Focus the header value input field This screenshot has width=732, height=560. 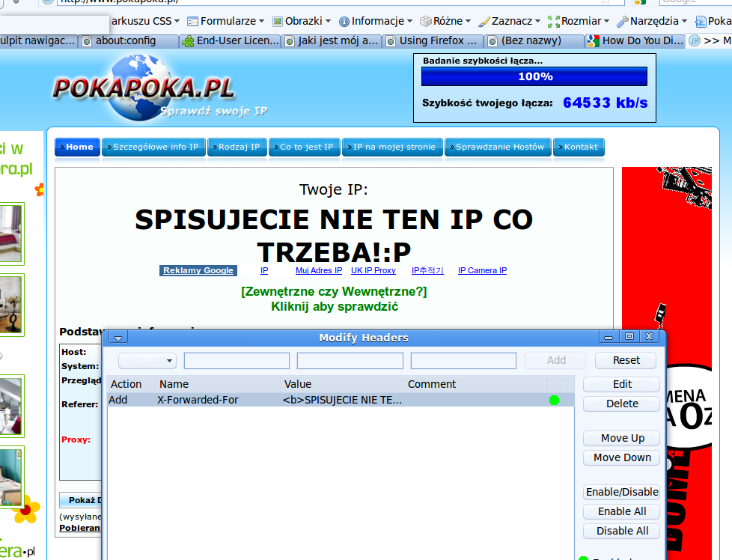tap(350, 361)
